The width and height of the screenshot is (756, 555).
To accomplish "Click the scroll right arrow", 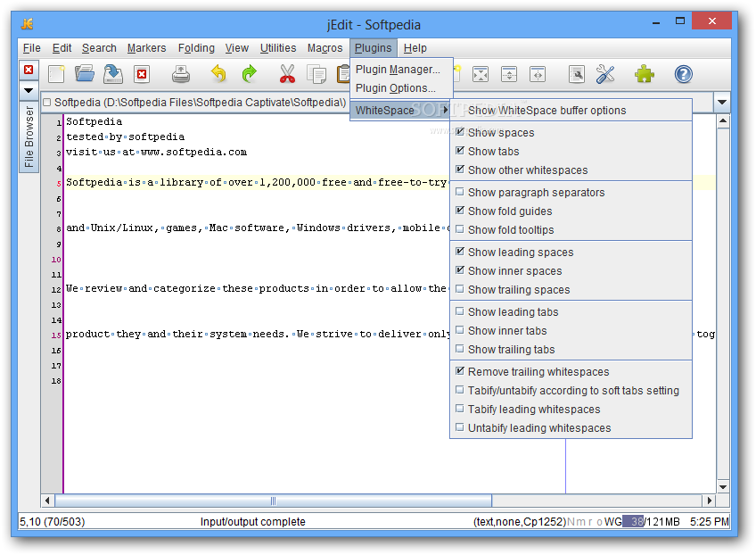I will (709, 501).
